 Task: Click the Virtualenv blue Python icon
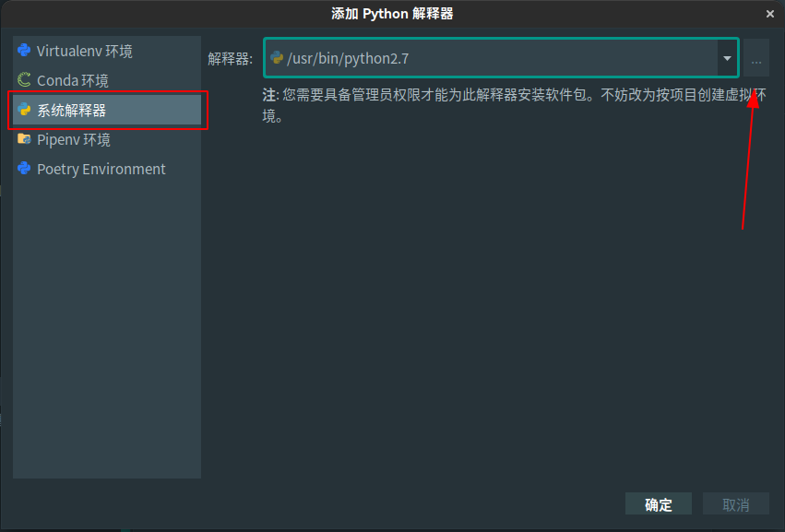click(24, 51)
